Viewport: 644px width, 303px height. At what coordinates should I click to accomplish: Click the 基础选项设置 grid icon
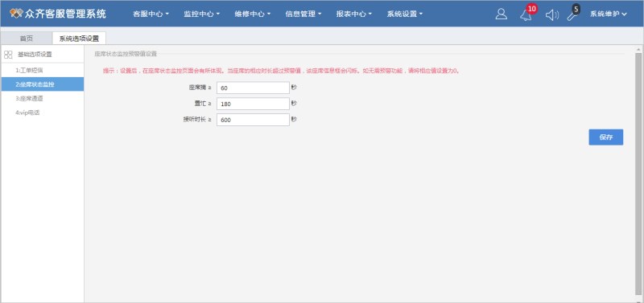8,54
